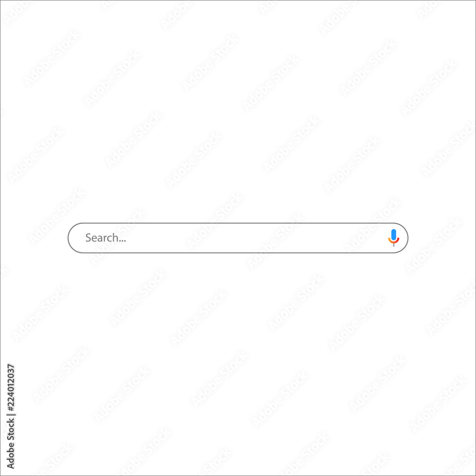Select the mic icon with orange-red cradle
The height and width of the screenshot is (476, 476).
[394, 238]
